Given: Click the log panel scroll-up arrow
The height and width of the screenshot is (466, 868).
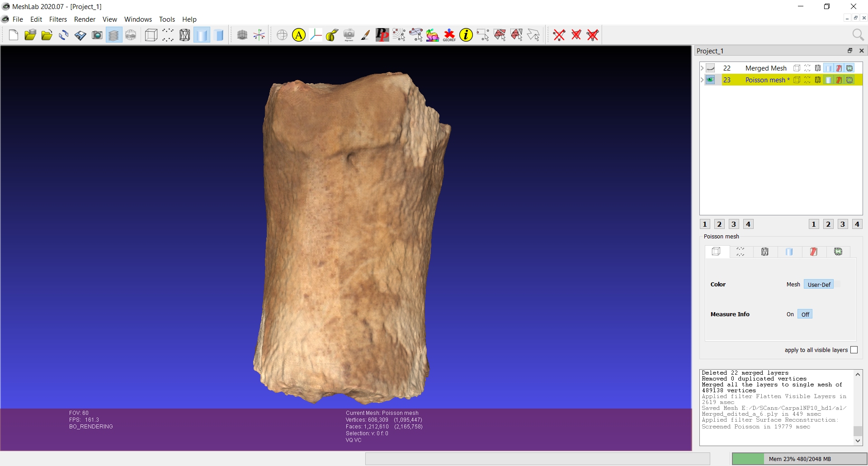Looking at the screenshot, I should [858, 374].
